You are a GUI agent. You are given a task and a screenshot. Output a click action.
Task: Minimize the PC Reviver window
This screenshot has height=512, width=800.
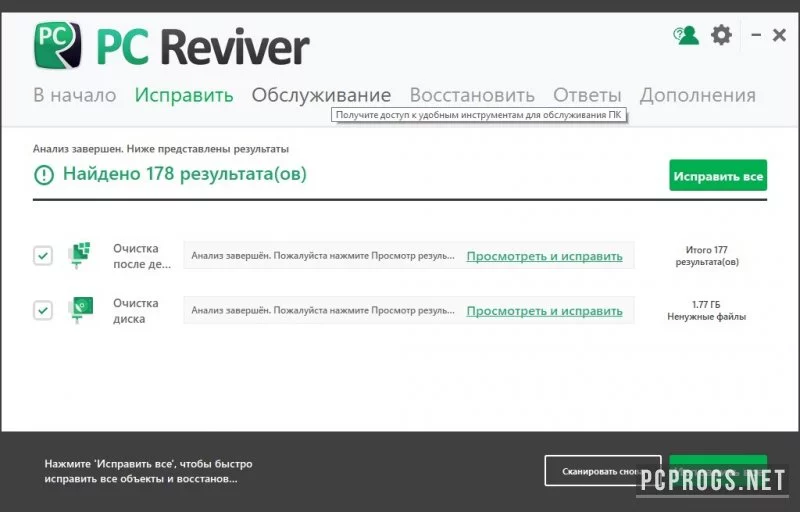coord(756,35)
